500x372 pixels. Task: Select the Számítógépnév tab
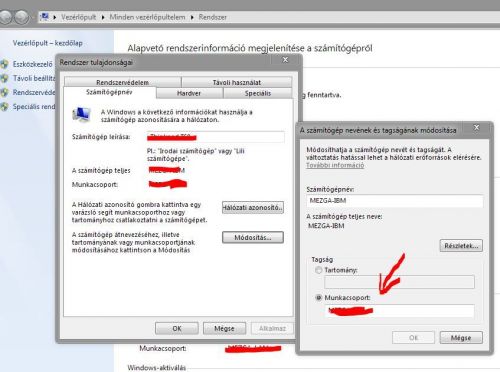pos(109,92)
